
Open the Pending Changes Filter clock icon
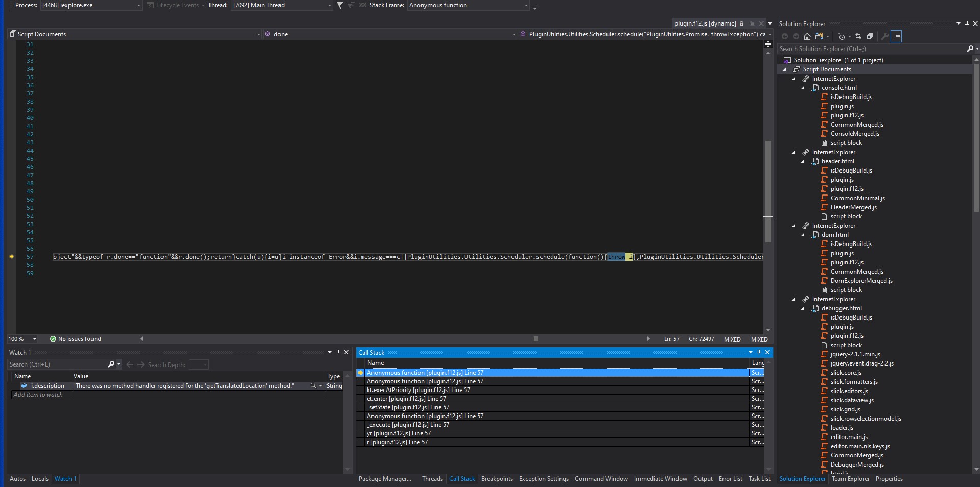pyautogui.click(x=842, y=36)
